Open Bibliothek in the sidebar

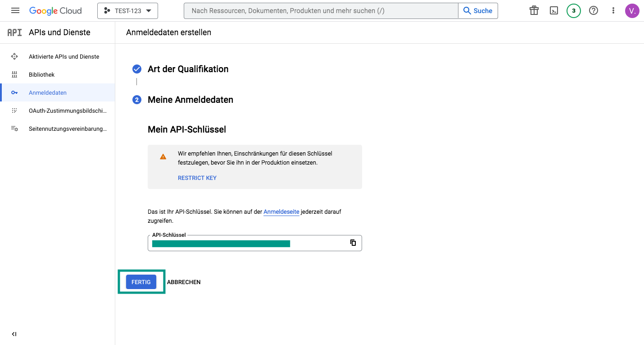(x=41, y=74)
